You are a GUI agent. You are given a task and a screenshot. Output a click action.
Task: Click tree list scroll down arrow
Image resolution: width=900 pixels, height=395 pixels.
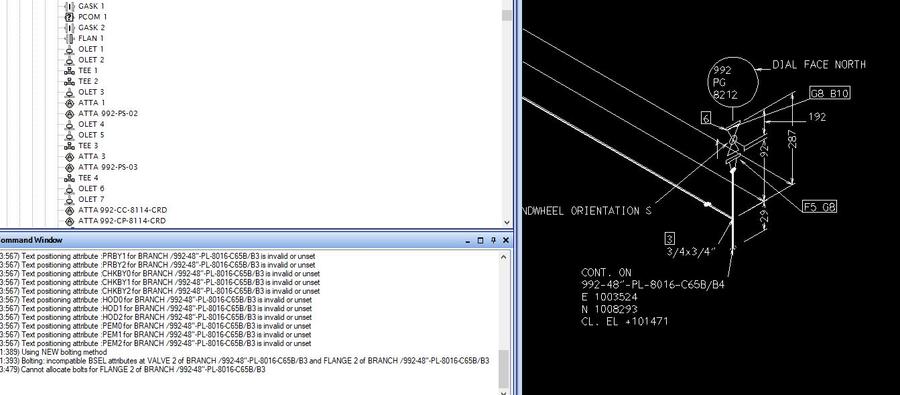click(x=507, y=223)
